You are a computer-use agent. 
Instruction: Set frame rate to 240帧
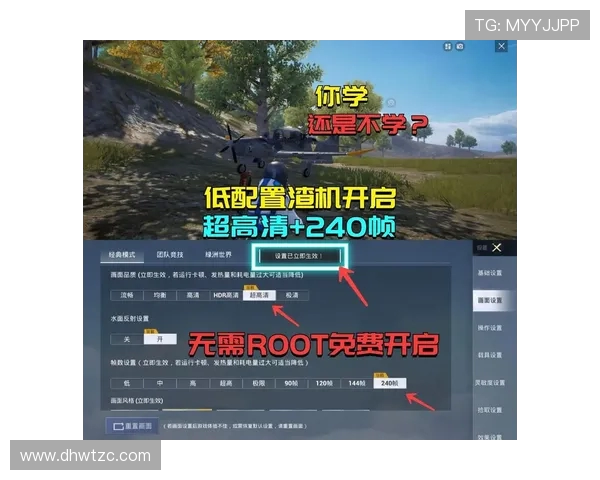pos(390,383)
